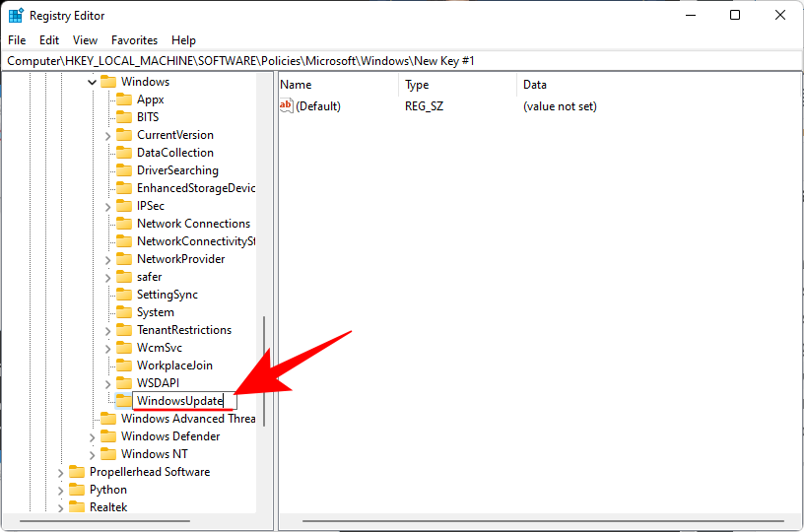Select the WorkplaceJoin key label
Image resolution: width=804 pixels, height=532 pixels.
click(x=174, y=366)
